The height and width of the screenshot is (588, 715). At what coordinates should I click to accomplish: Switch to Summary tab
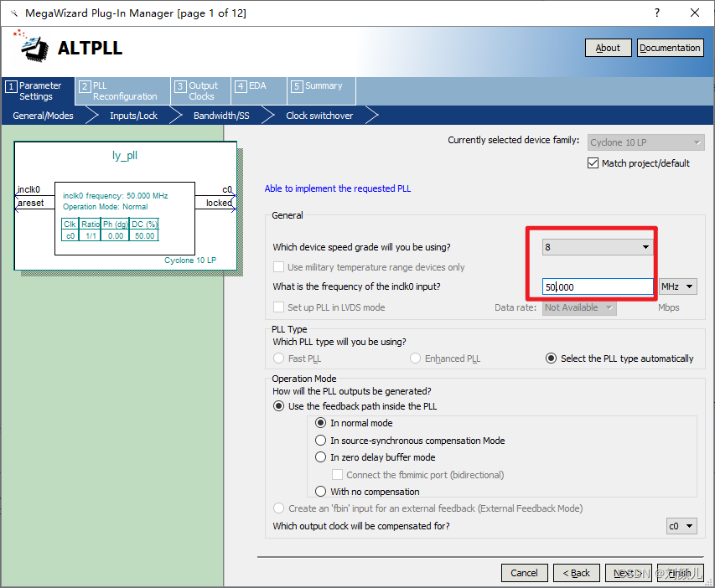[x=321, y=91]
